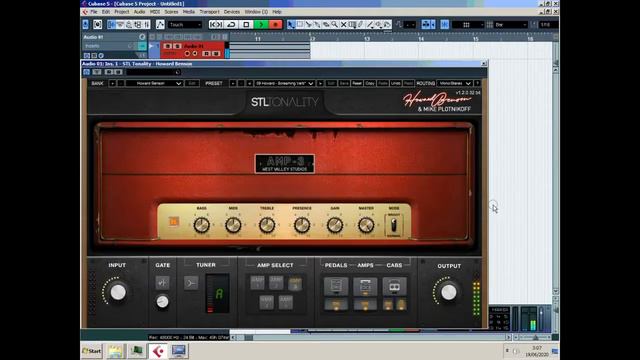640x360 pixels.
Task: Click the Stop transport button
Action: tap(246, 24)
